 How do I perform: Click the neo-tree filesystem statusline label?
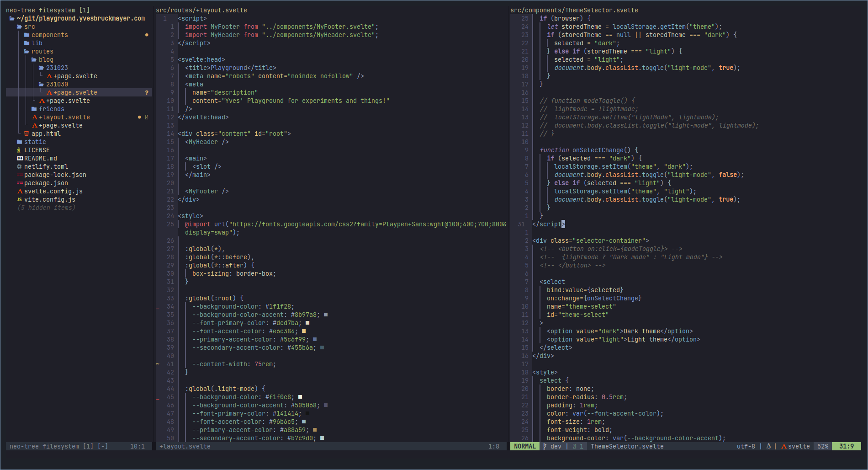[59, 447]
